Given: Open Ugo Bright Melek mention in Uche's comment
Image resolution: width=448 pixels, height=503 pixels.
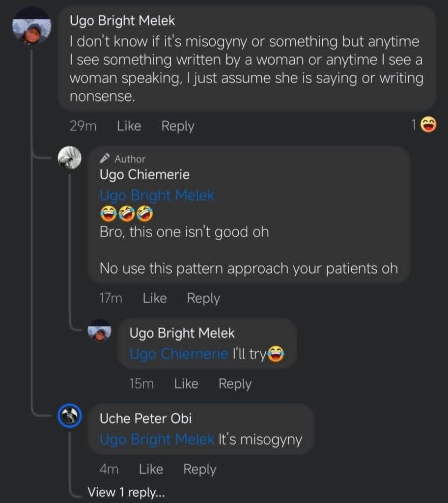Looking at the screenshot, I should pyautogui.click(x=157, y=439).
